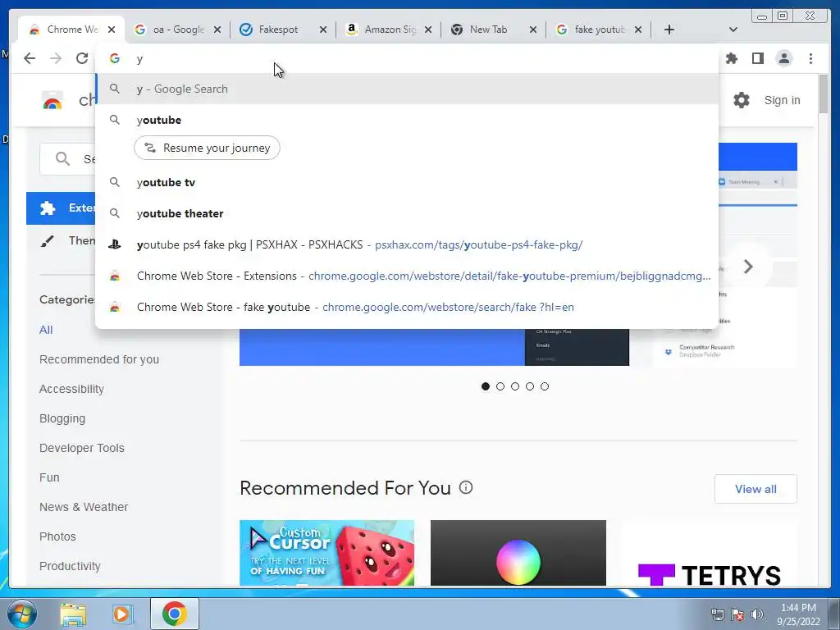Screen dimensions: 840x630
Task: Select the Extensions sidebar item
Action: coord(61,208)
